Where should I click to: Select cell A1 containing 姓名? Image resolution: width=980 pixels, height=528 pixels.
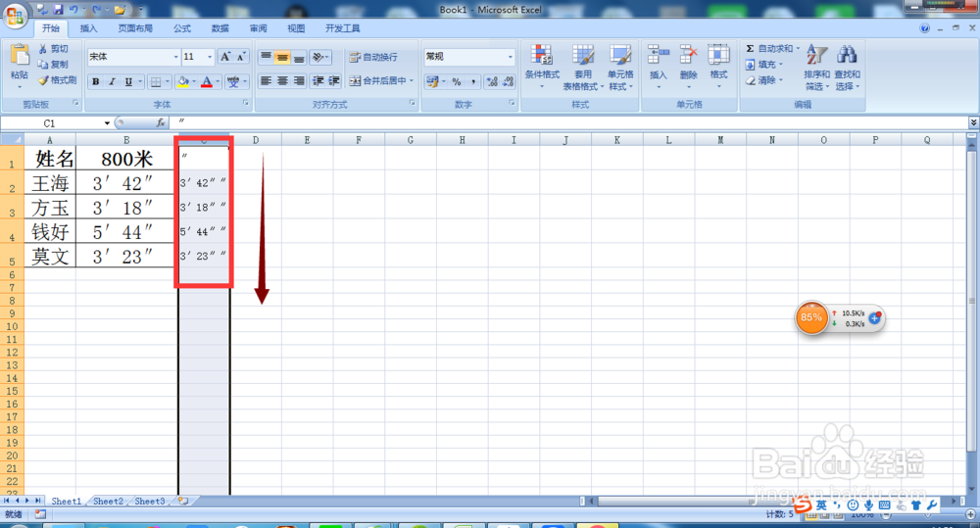coord(50,158)
